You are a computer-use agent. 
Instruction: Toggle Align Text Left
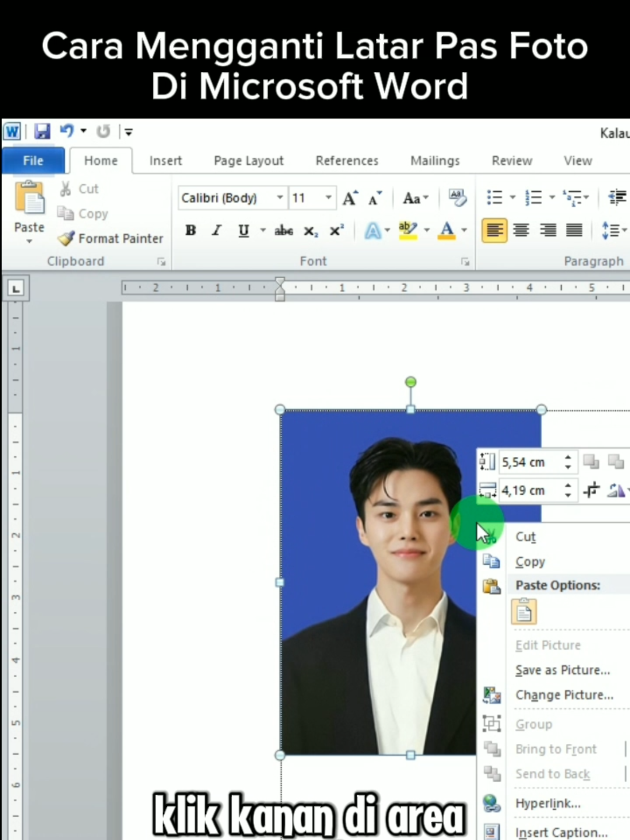494,230
